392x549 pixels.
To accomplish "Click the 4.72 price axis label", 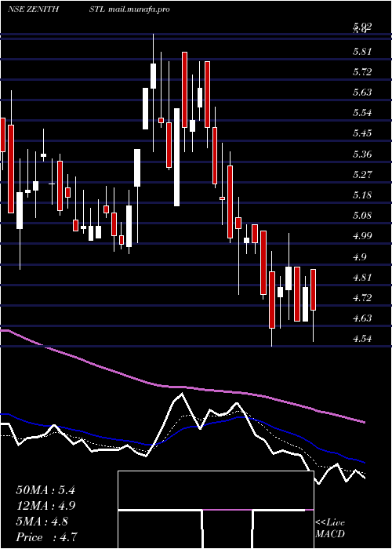I will point(362,298).
